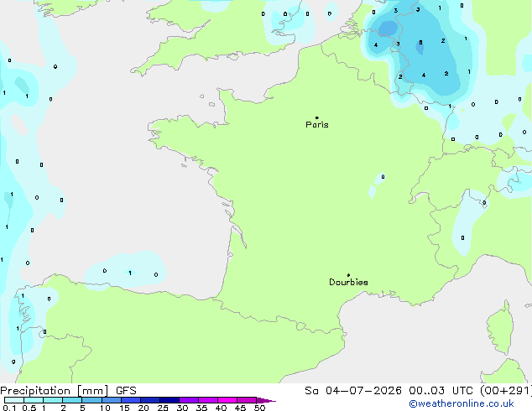Click the '00..03 UTC' time range text
532x411 pixels.
[441, 391]
